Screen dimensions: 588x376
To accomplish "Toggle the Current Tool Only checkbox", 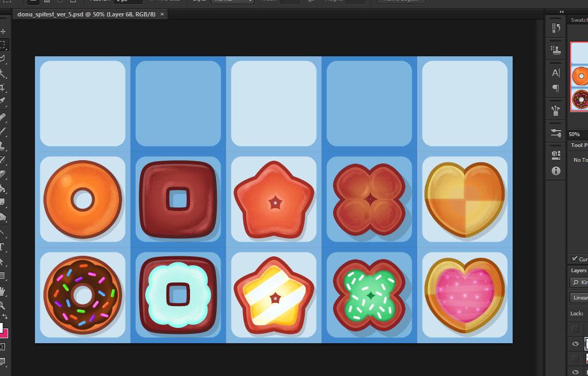I will pyautogui.click(x=574, y=259).
